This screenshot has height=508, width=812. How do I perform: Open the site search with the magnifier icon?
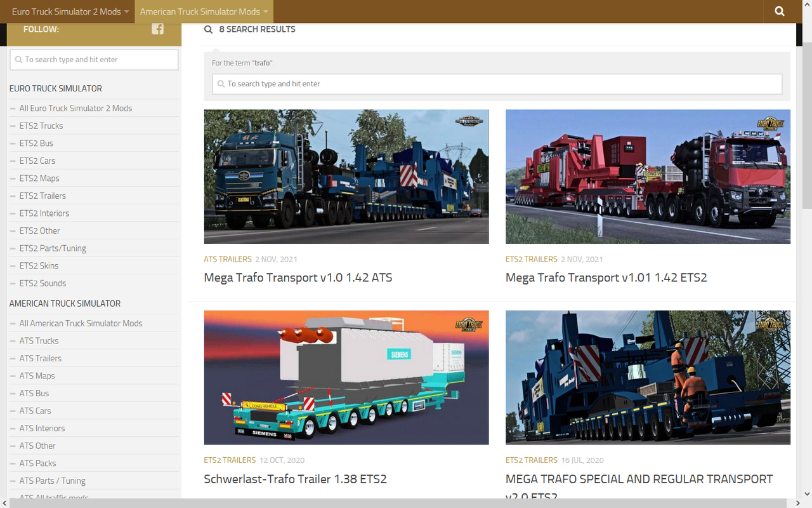(x=779, y=11)
